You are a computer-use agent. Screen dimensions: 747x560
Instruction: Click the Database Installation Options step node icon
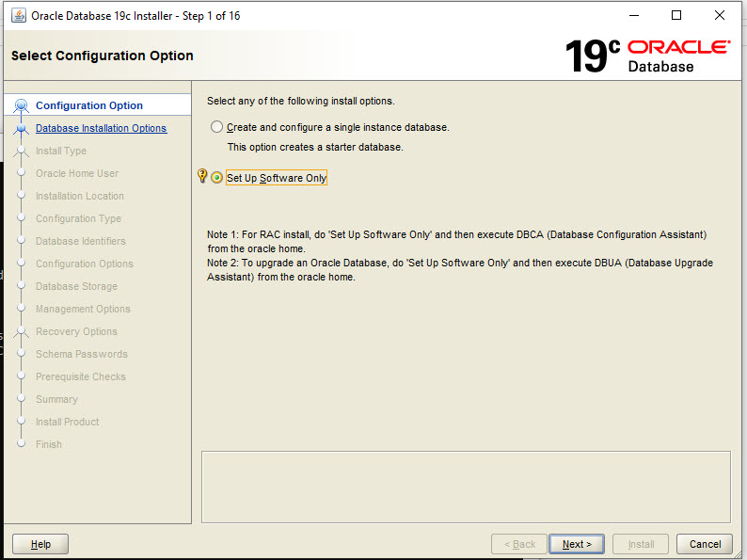tap(22, 129)
